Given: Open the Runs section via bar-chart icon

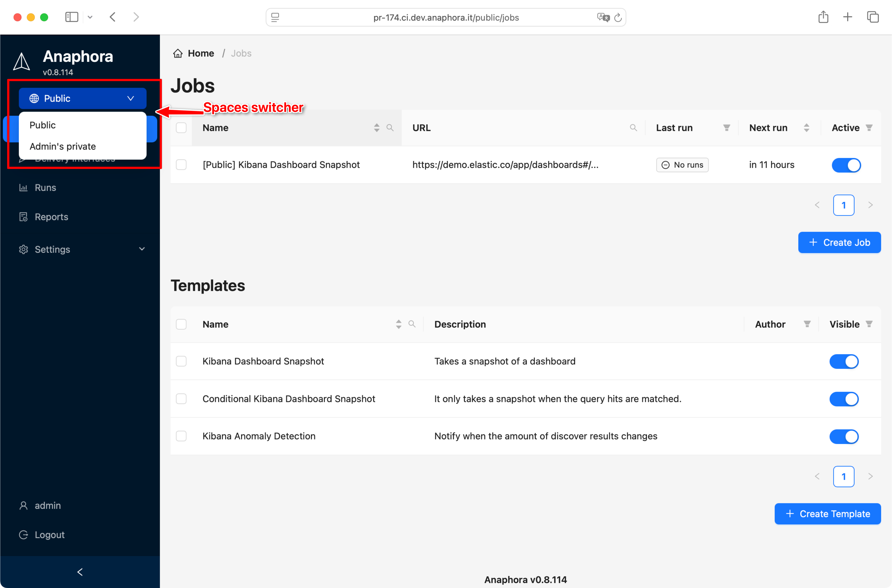Looking at the screenshot, I should tap(23, 187).
